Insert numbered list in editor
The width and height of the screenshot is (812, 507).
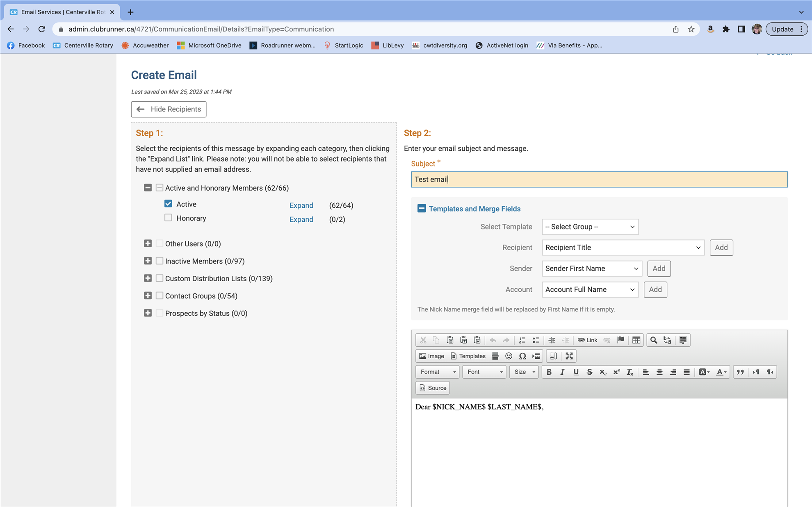click(x=522, y=340)
